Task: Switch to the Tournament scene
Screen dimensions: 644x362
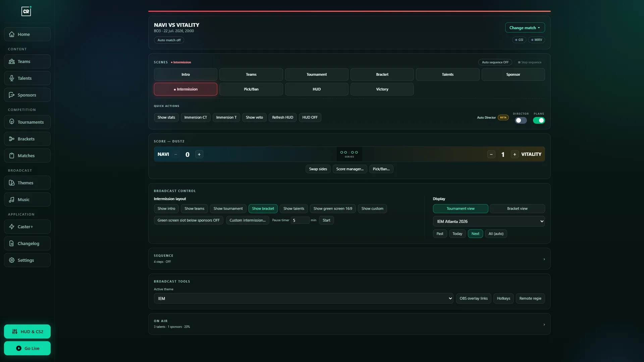Action: 317,74
